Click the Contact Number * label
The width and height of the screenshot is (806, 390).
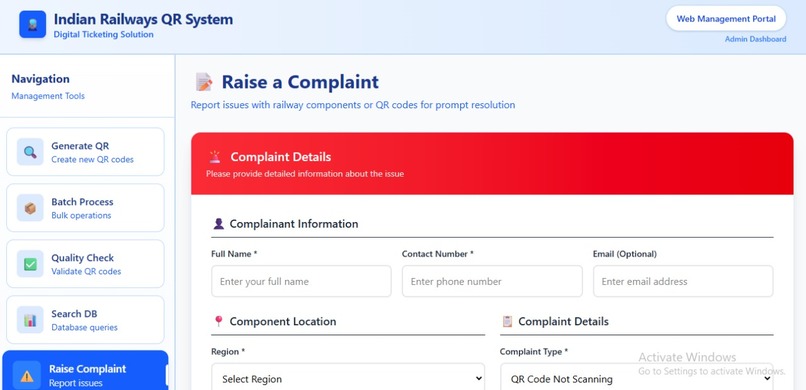pos(438,254)
